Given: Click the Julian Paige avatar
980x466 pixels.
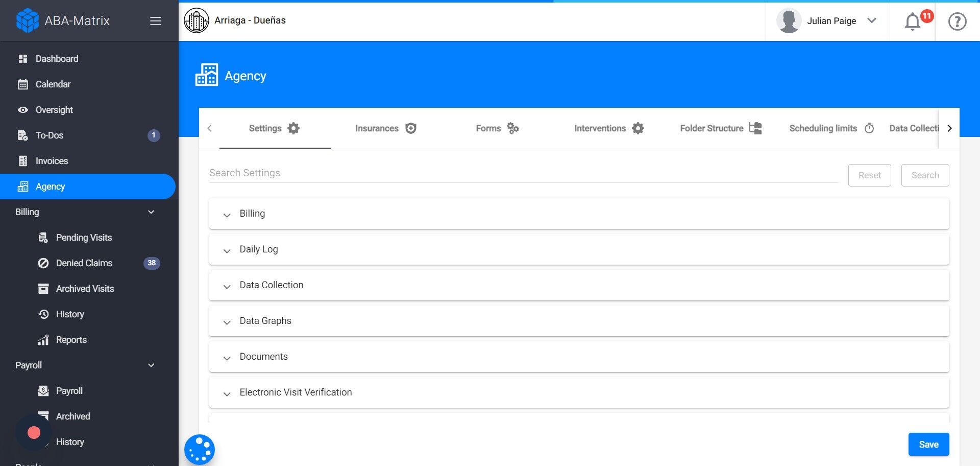Looking at the screenshot, I should [789, 21].
